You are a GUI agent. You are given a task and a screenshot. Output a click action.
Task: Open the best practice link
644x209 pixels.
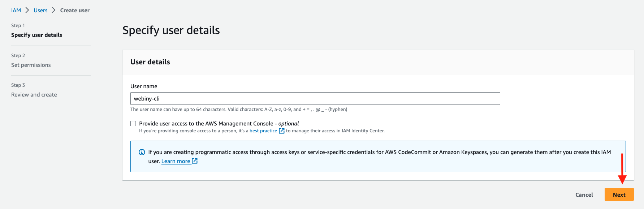tap(263, 131)
